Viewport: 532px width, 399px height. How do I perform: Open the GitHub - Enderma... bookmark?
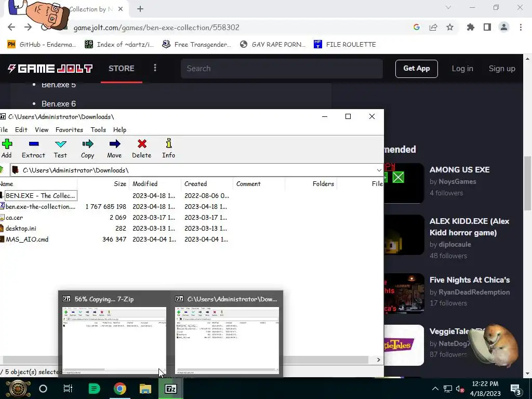pos(42,45)
